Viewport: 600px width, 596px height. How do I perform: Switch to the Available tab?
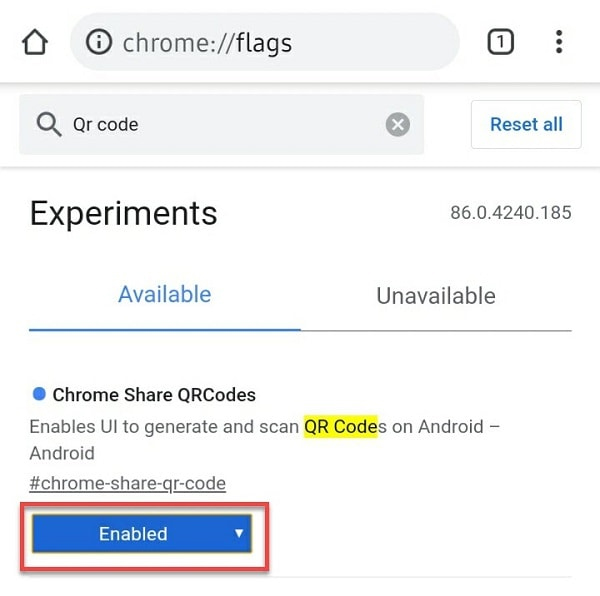(x=164, y=295)
